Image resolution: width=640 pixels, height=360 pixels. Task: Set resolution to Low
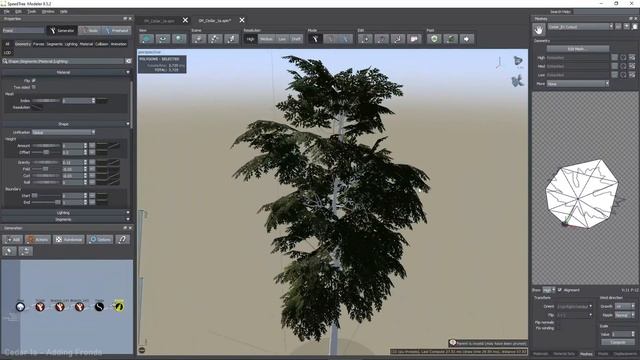click(282, 39)
